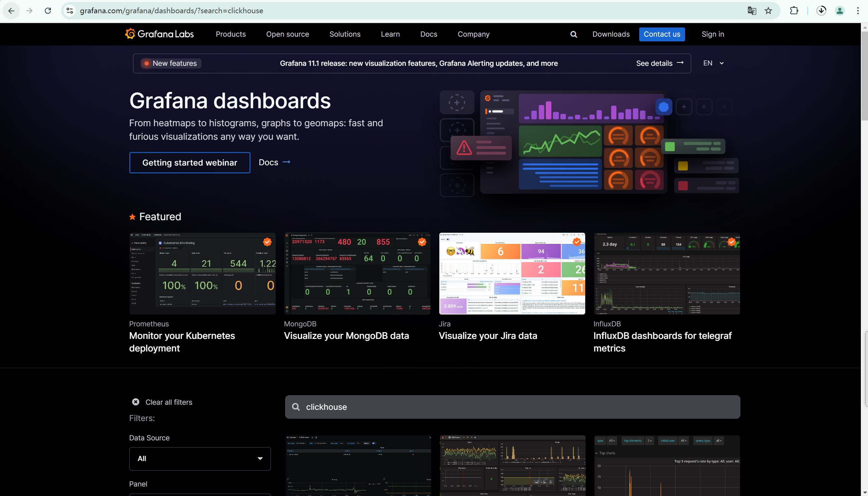The width and height of the screenshot is (868, 496).
Task: Open the Solutions navigation menu
Action: pos(345,34)
